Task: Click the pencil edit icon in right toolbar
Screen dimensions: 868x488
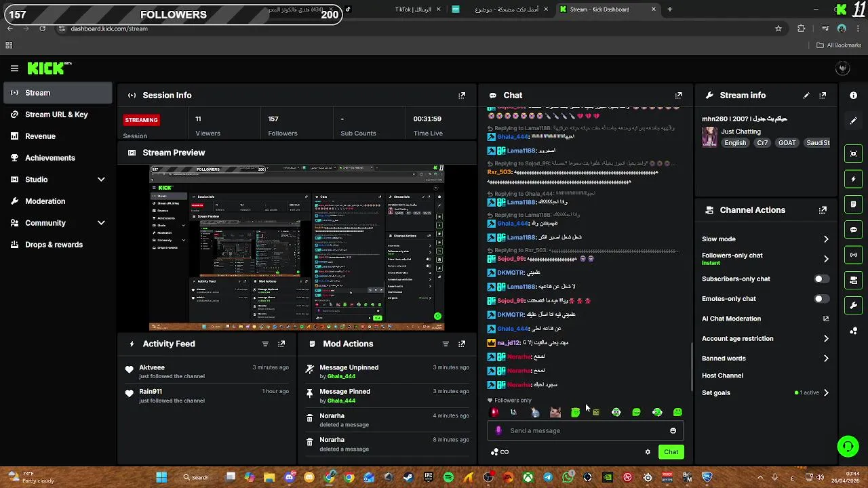Action: [854, 121]
